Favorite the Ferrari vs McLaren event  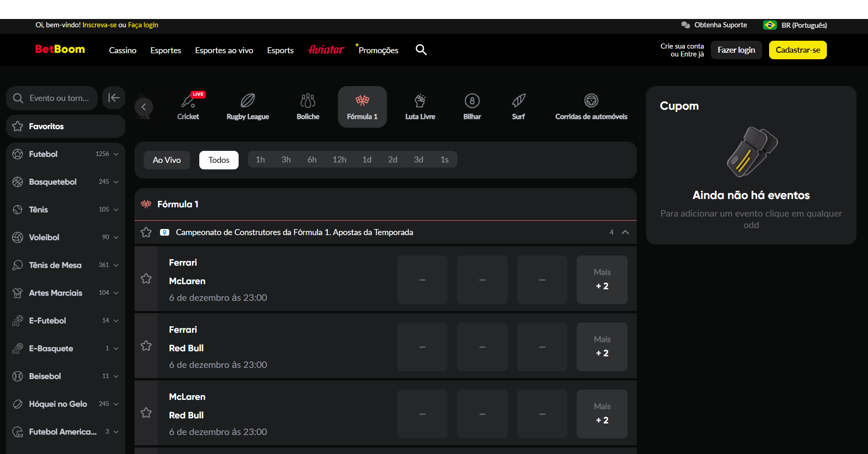point(146,279)
